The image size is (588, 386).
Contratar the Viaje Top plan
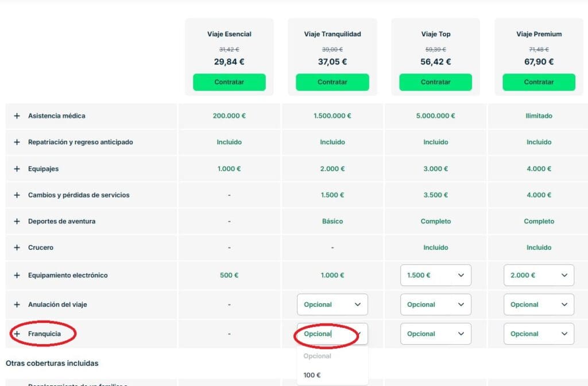click(x=435, y=82)
